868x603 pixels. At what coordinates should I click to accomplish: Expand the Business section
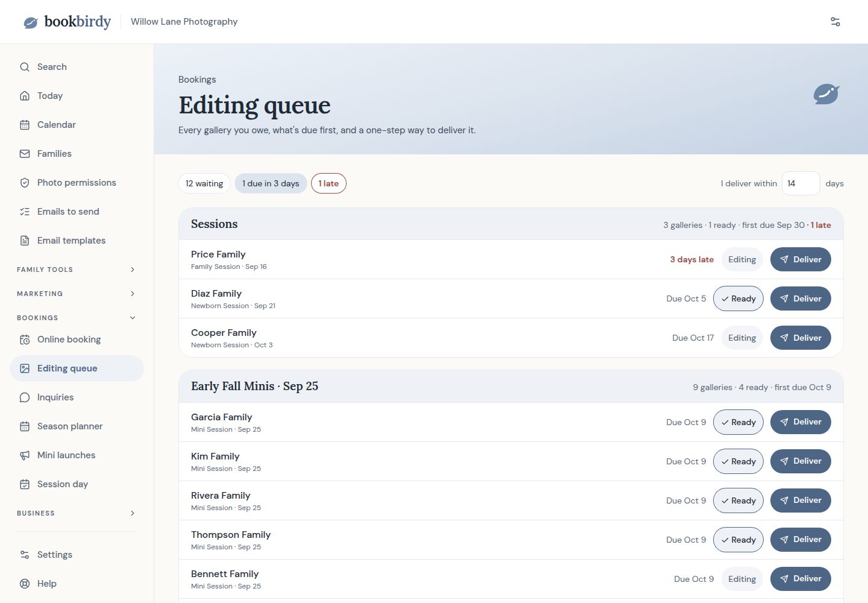click(77, 513)
